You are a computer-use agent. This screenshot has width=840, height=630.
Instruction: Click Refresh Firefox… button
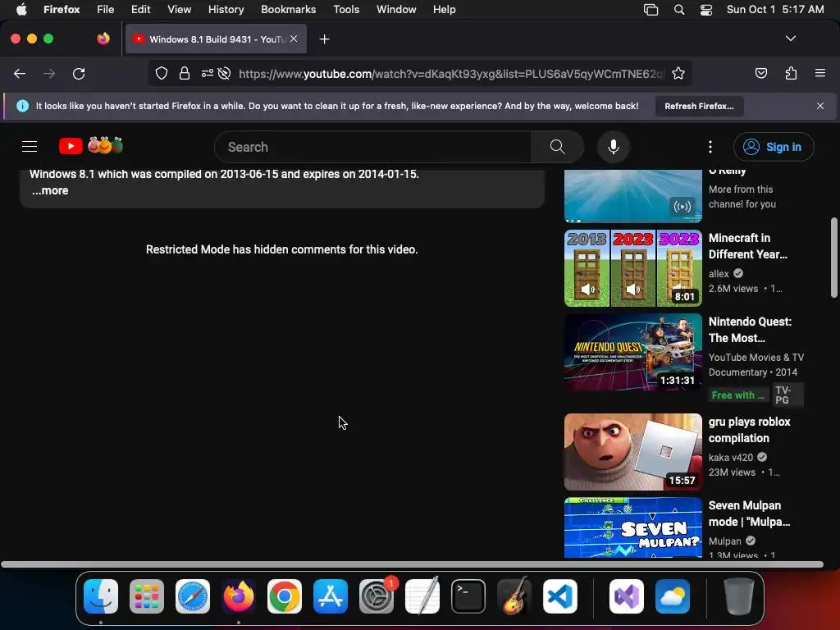point(699,106)
